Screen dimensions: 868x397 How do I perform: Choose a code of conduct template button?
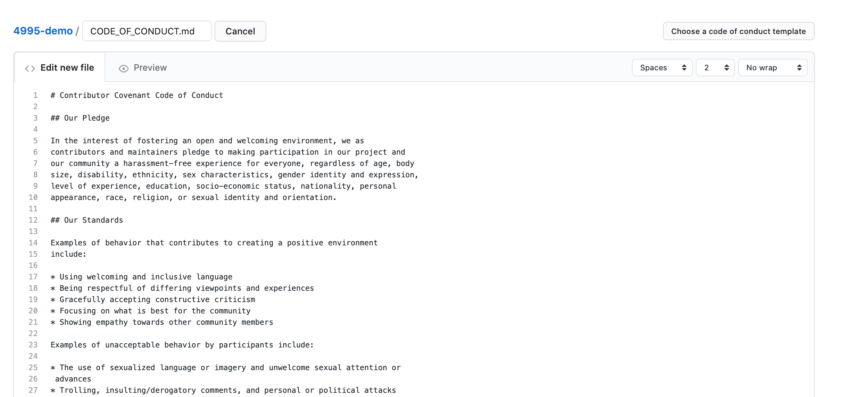(738, 31)
